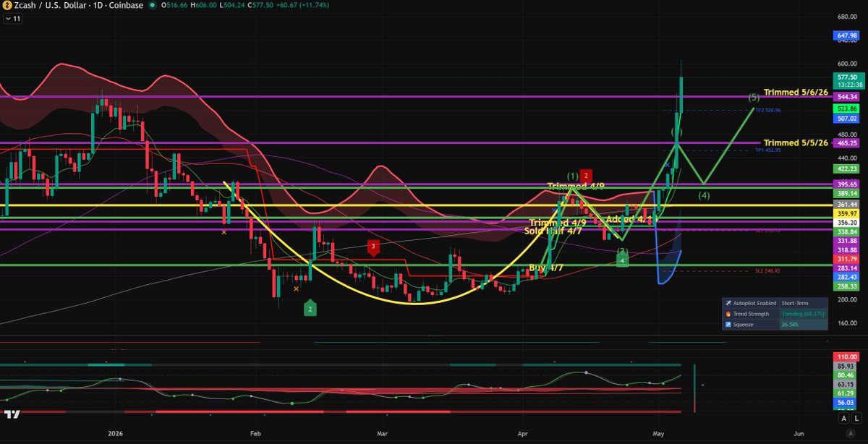Click the Autopilot airplane icon
This screenshot has width=868, height=444.
(x=728, y=303)
